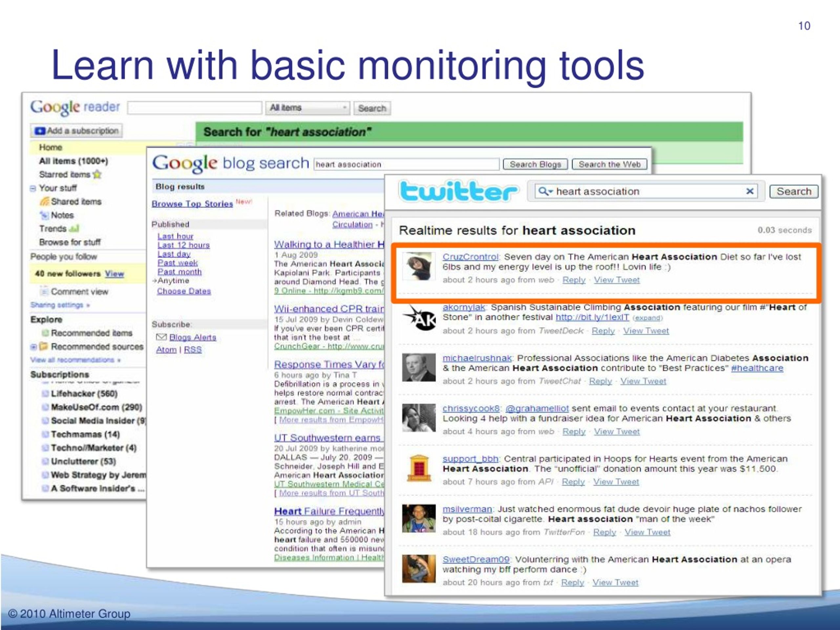The width and height of the screenshot is (840, 630).
Task: Filter blog results by Last 12 hours
Action: click(183, 245)
